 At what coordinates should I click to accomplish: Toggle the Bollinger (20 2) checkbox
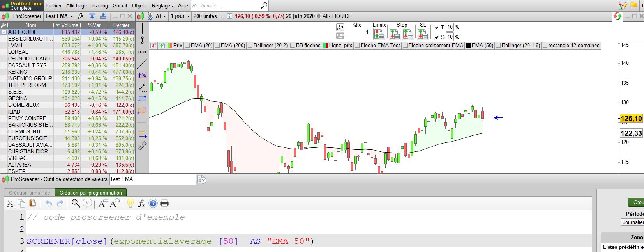pos(250,45)
